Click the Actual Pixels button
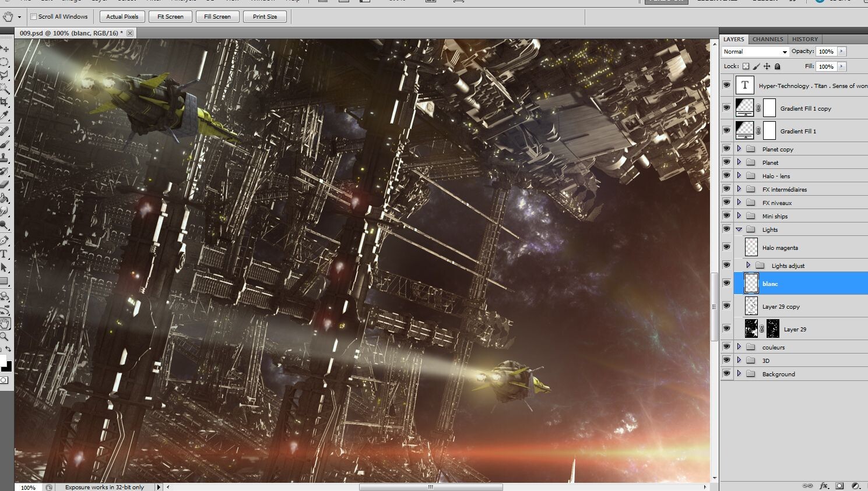868x491 pixels. coord(122,16)
